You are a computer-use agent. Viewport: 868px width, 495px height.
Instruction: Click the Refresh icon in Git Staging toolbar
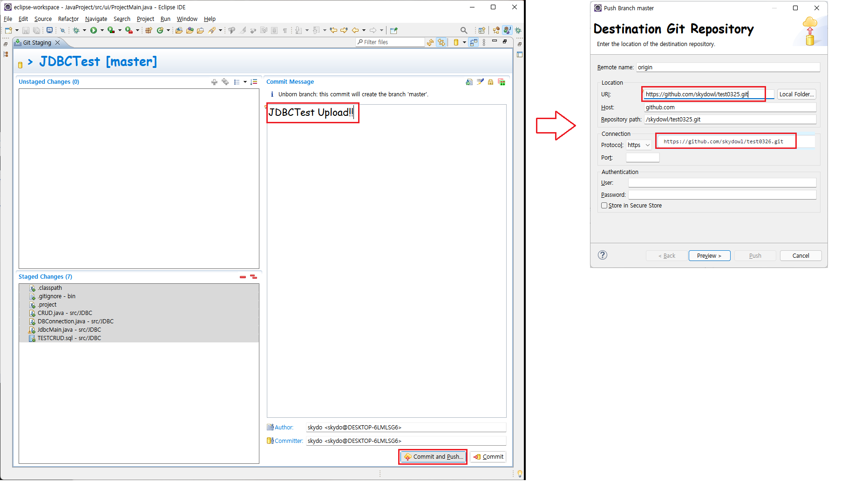pyautogui.click(x=430, y=42)
